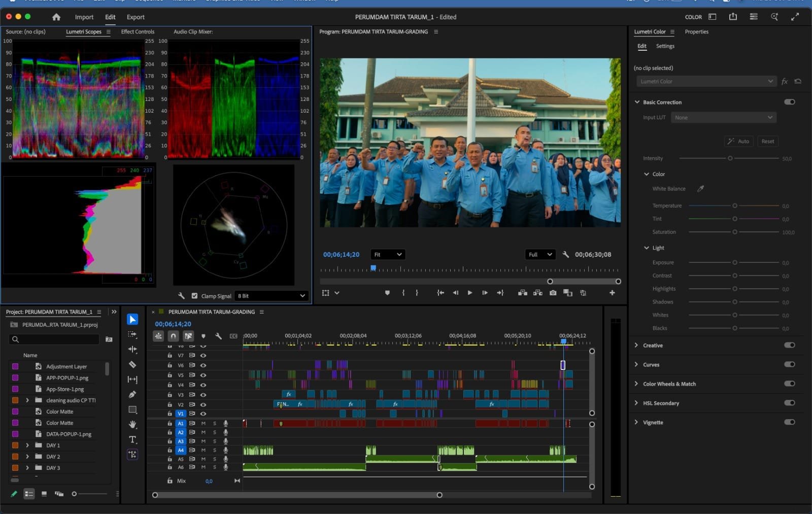The height and width of the screenshot is (514, 812).
Task: Click the Reset button
Action: tap(767, 141)
